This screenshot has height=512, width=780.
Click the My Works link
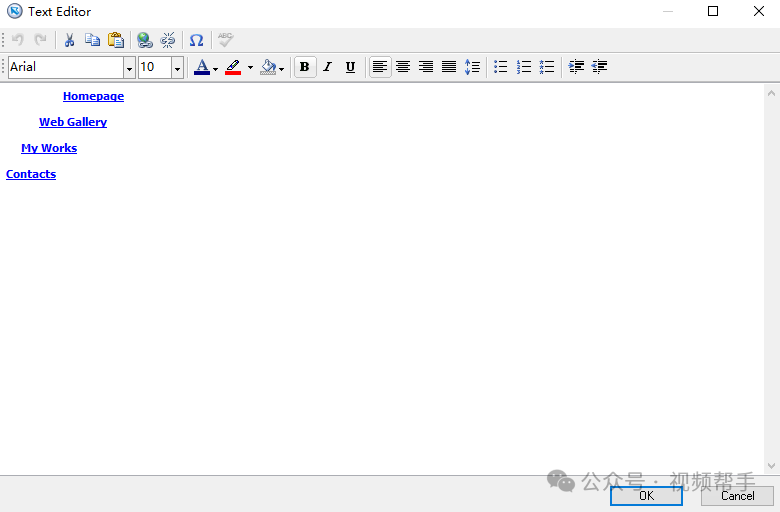click(49, 148)
